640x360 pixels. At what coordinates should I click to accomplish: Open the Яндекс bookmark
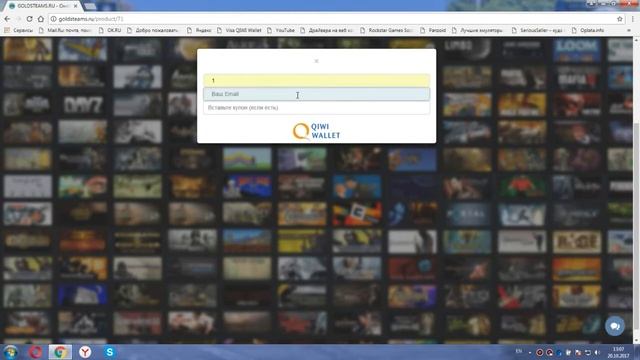(x=199, y=30)
